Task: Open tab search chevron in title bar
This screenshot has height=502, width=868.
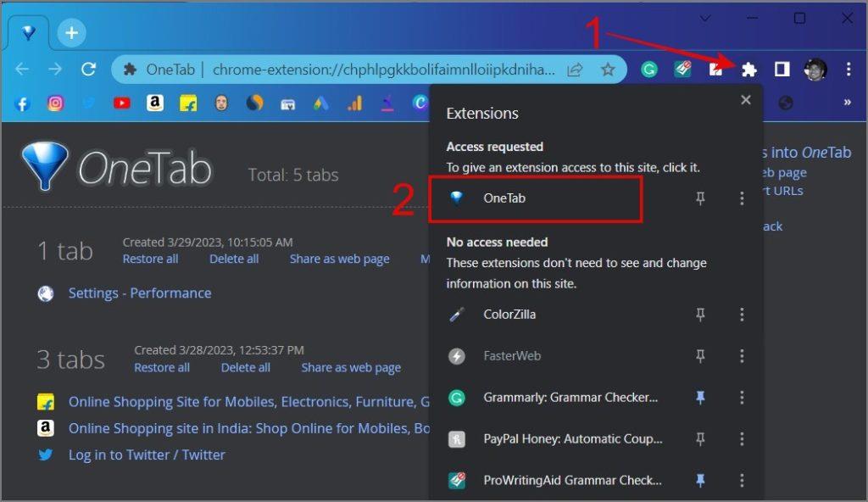Action: 704,19
